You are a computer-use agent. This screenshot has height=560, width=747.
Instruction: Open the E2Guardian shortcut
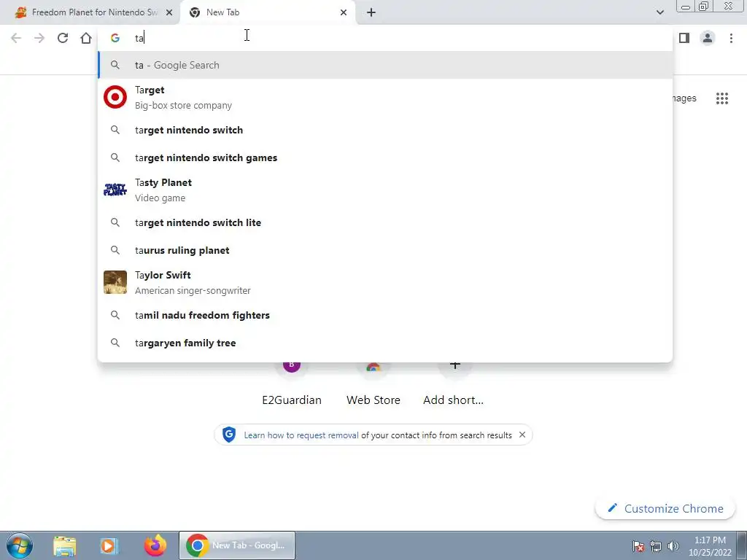[x=292, y=386]
